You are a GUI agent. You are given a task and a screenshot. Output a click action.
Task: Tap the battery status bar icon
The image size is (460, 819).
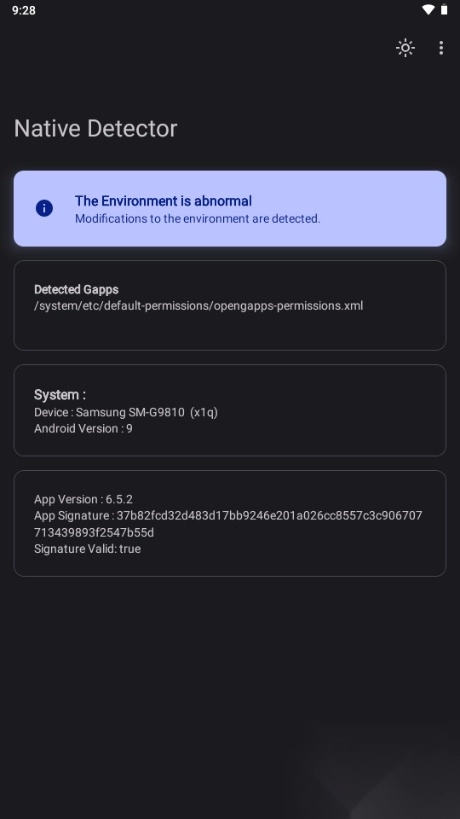[x=444, y=10]
